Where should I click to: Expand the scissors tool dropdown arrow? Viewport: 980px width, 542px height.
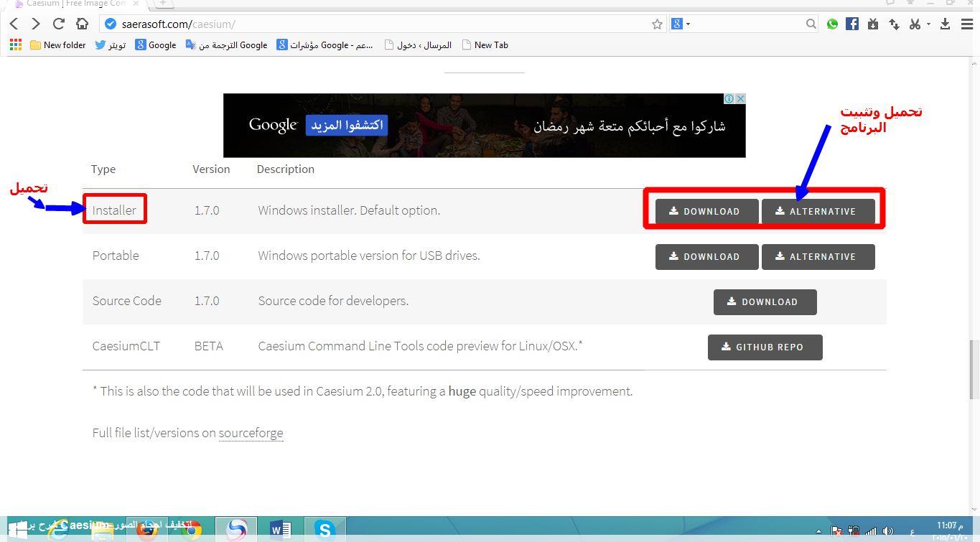pos(928,24)
